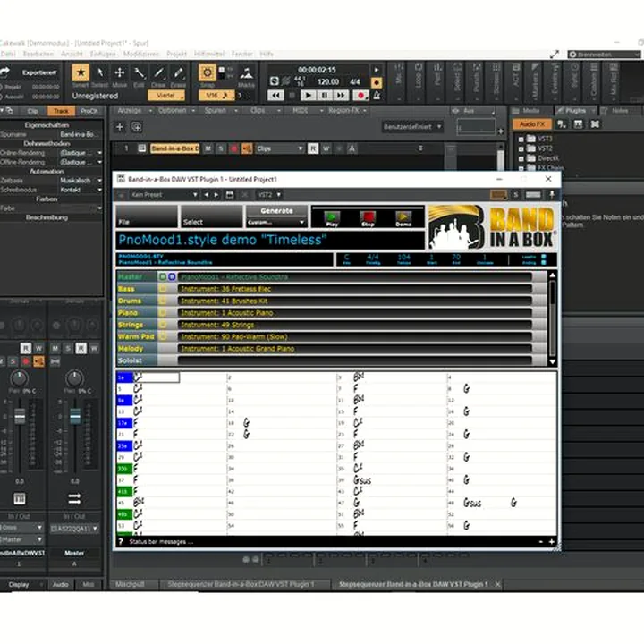Start recording with transport Record button
Screen dimensions: 644x644
pyautogui.click(x=360, y=96)
